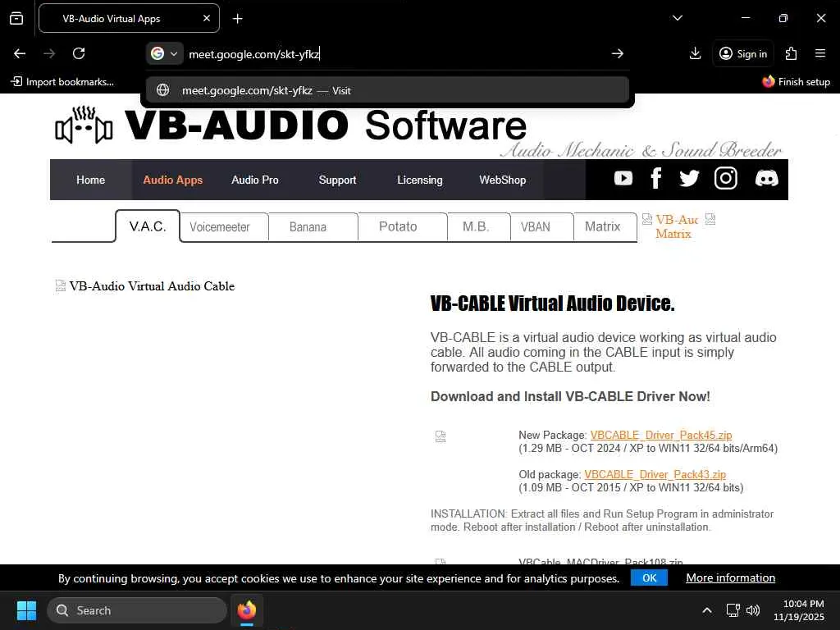Open the WebShop menu item
840x630 pixels.
pyautogui.click(x=503, y=180)
